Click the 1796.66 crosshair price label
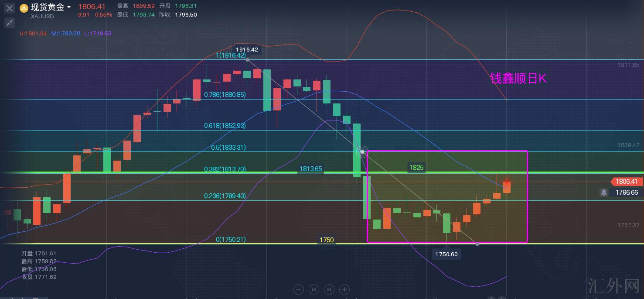The image size is (644, 299). point(626,192)
